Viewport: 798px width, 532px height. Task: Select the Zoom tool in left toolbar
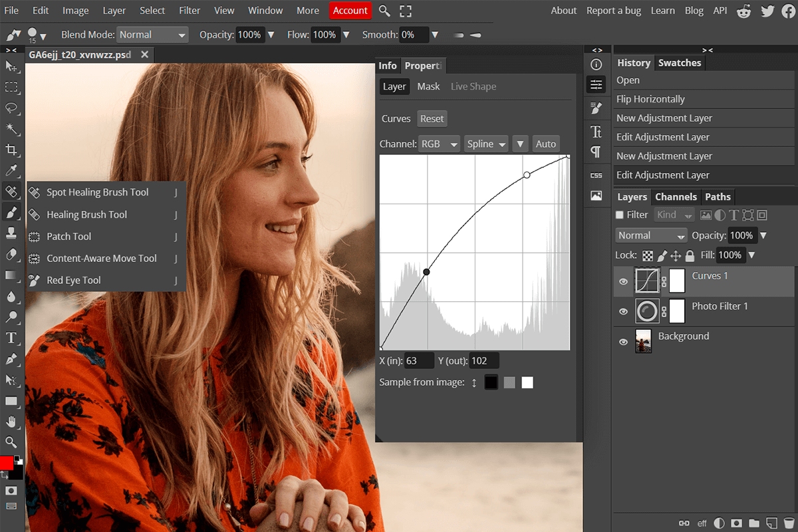[11, 442]
